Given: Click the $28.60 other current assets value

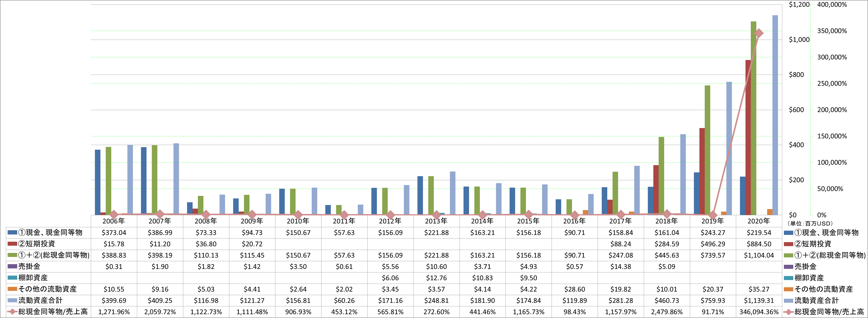Looking at the screenshot, I should pos(575,289).
